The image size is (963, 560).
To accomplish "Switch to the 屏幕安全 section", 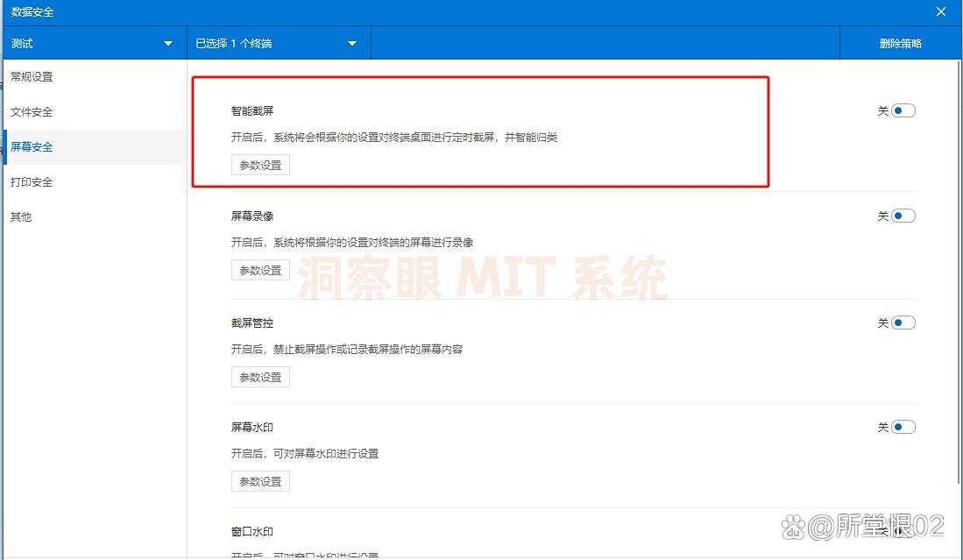I will [x=32, y=146].
